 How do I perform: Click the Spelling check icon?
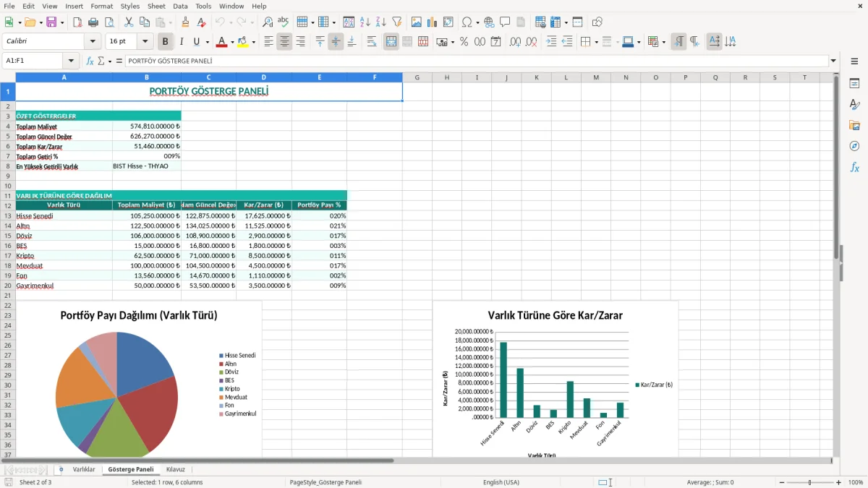pyautogui.click(x=283, y=22)
